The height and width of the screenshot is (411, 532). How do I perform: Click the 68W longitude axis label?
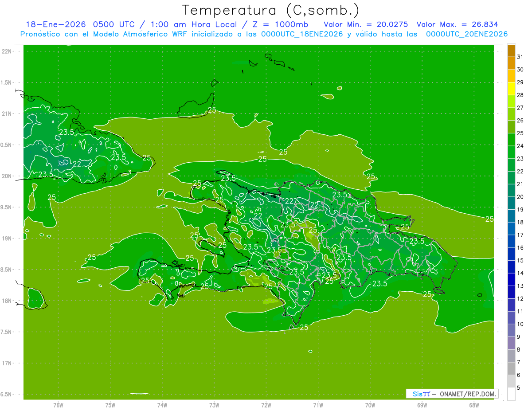pyautogui.click(x=473, y=405)
